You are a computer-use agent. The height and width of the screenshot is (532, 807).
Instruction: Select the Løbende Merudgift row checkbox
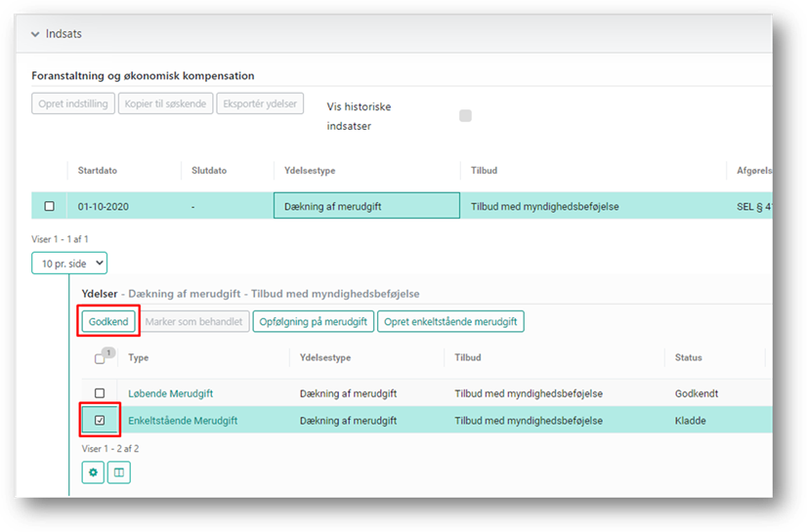coord(99,393)
